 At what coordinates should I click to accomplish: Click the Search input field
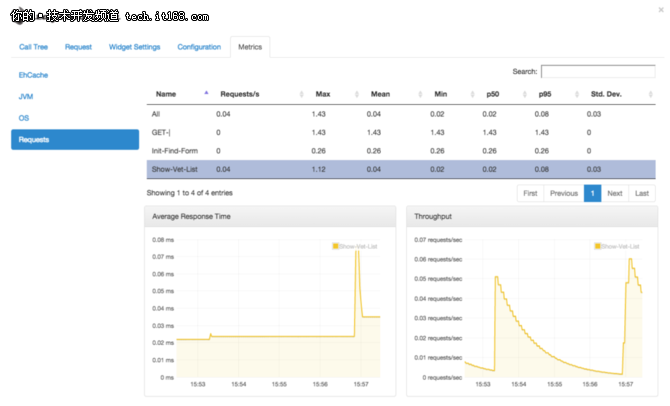tap(598, 71)
